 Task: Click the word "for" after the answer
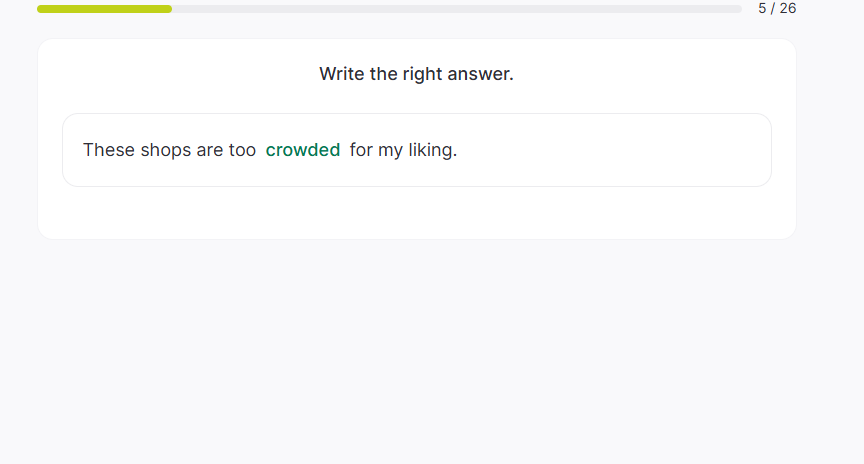[x=361, y=150]
